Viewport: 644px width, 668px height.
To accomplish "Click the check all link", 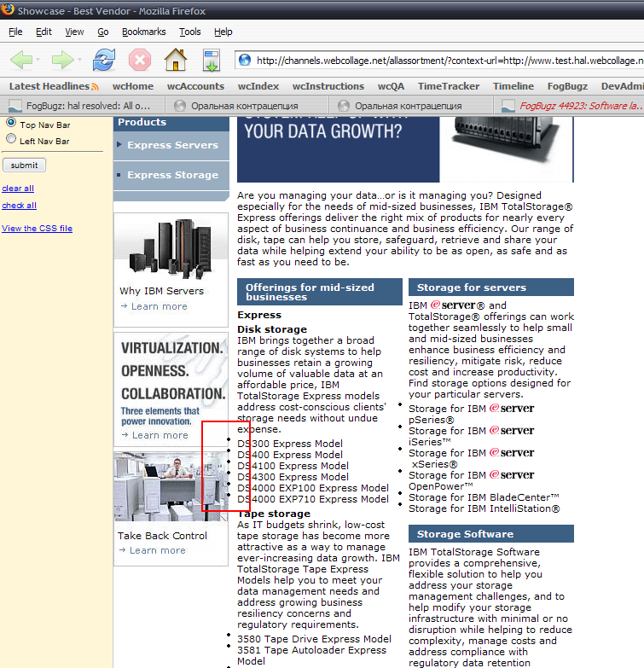I will click(x=19, y=206).
